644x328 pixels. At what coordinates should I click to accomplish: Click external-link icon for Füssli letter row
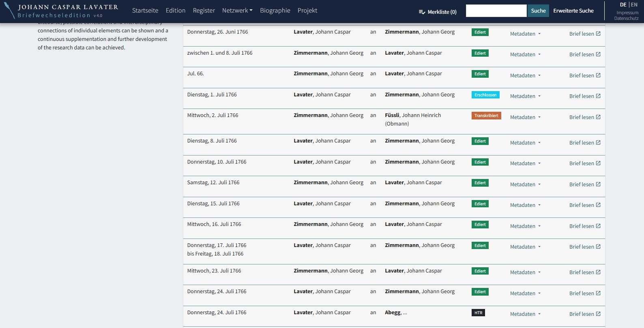pyautogui.click(x=598, y=117)
